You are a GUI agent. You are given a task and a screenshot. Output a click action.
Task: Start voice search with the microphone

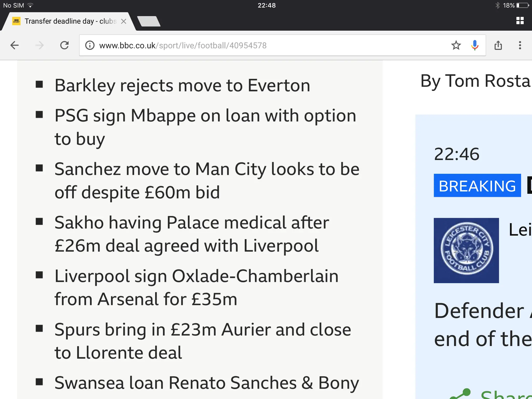[x=475, y=45]
